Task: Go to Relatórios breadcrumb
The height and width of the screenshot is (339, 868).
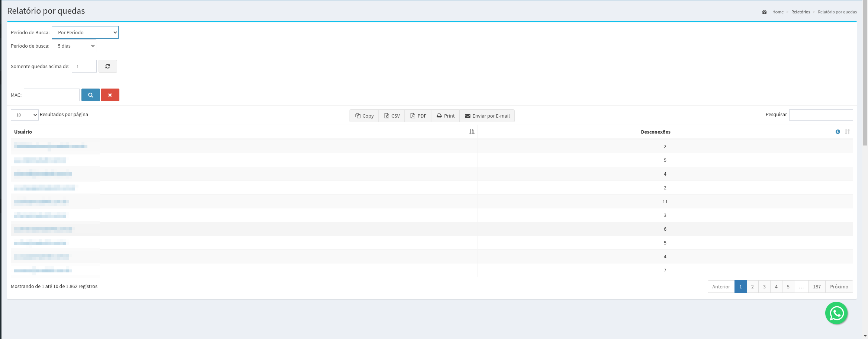Action: (x=800, y=12)
